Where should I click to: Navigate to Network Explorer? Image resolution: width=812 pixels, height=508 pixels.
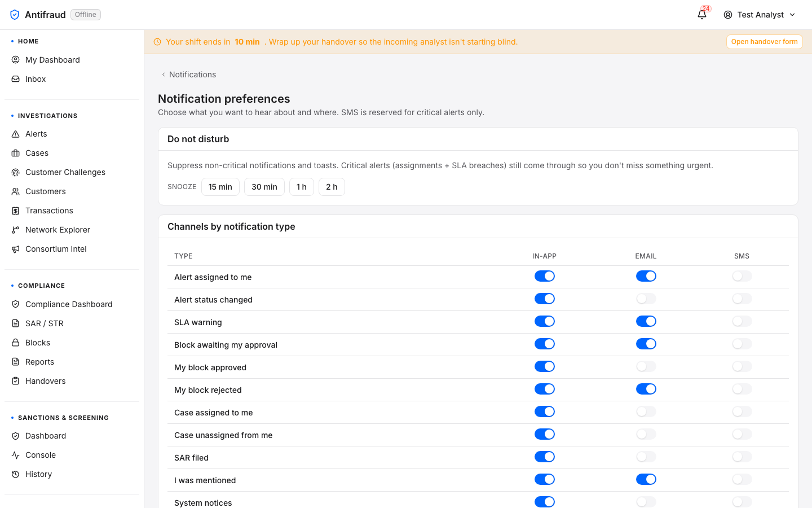(72, 230)
